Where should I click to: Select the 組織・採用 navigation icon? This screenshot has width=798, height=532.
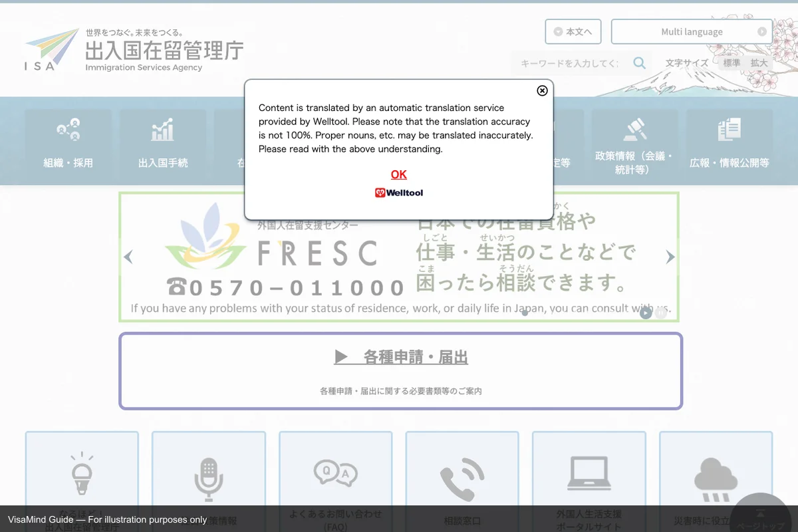(x=68, y=130)
